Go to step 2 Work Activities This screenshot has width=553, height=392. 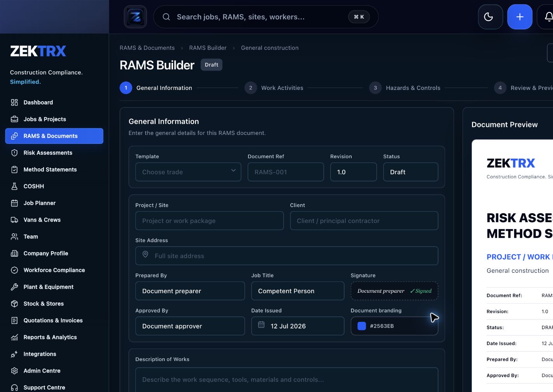tap(274, 88)
